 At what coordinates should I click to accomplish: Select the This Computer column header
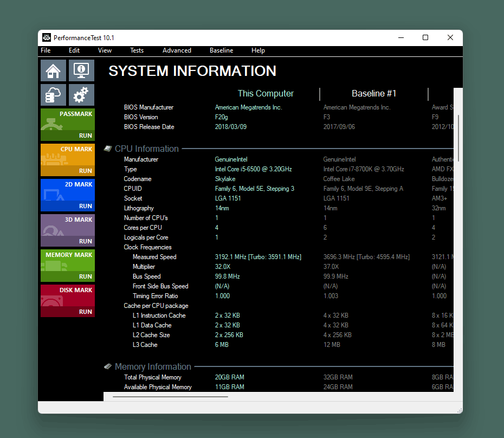coord(266,94)
